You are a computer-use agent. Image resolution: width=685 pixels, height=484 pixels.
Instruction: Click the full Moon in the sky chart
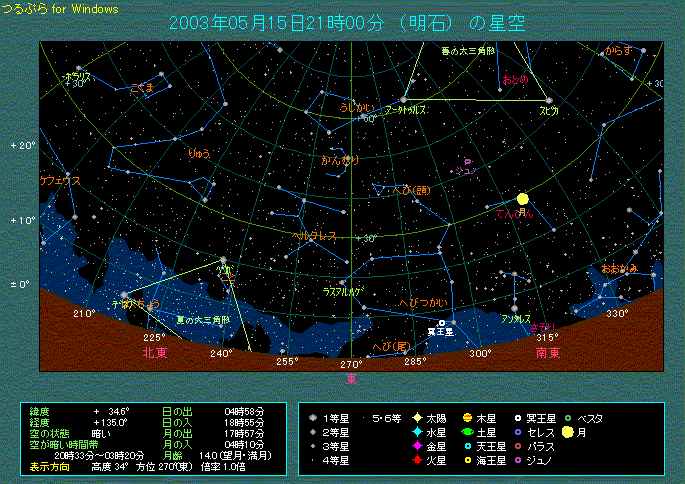[x=522, y=199]
